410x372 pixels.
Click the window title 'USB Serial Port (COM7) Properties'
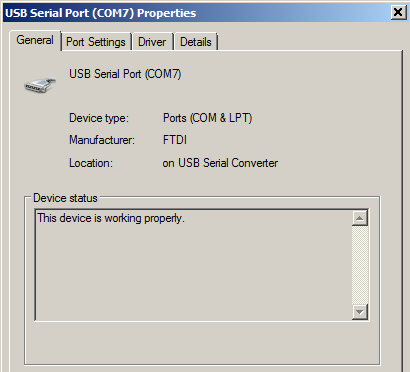[x=101, y=13]
